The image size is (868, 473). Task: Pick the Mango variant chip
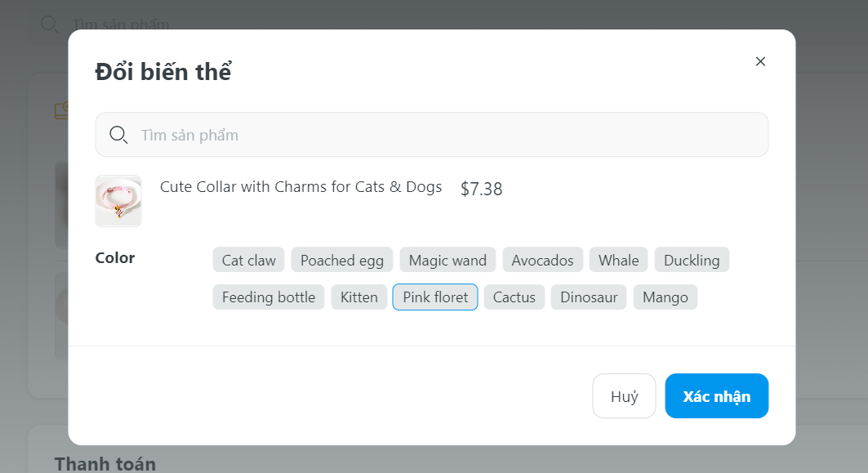tap(665, 297)
